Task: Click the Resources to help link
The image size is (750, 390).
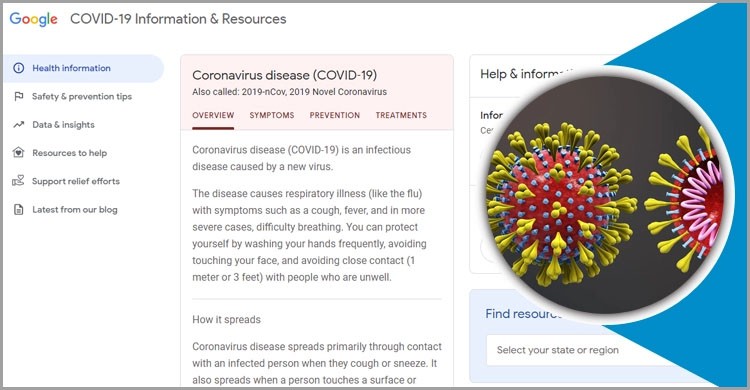Action: 69,153
